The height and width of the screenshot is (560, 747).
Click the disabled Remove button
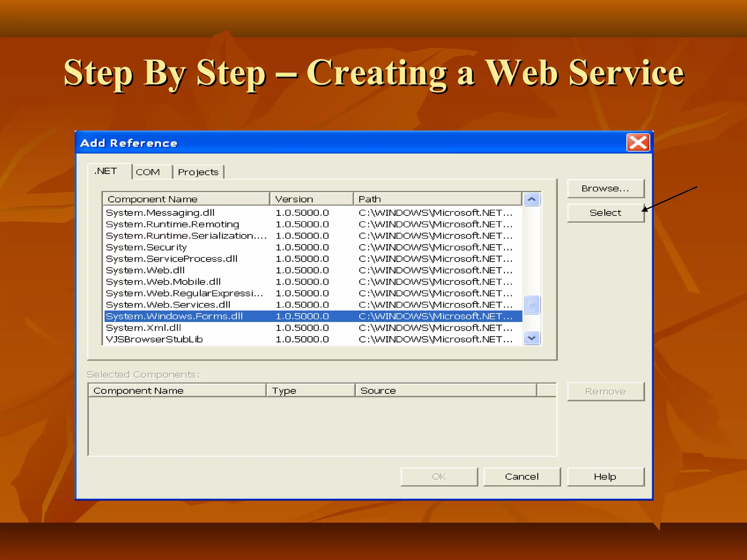[x=605, y=392]
